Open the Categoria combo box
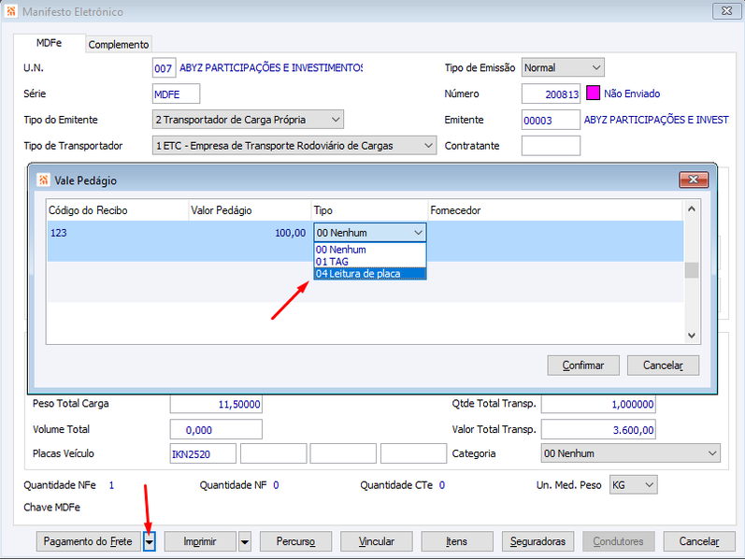745x560 pixels. click(630, 453)
